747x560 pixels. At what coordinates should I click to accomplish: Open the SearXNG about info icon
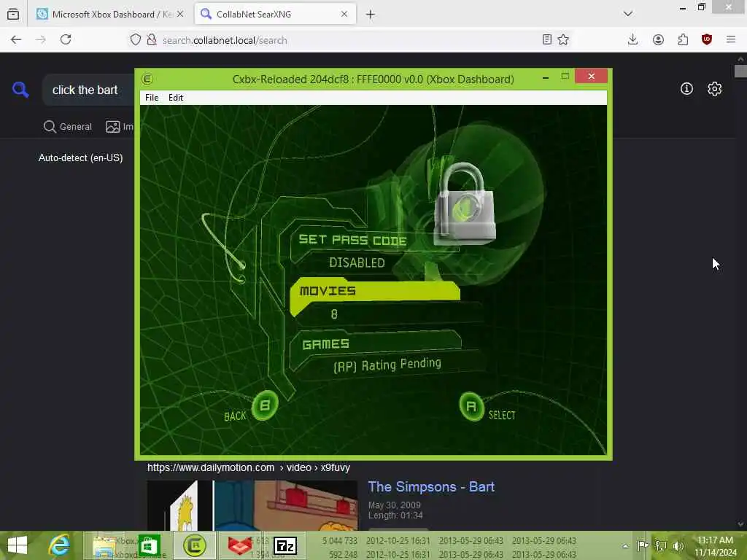tap(686, 88)
